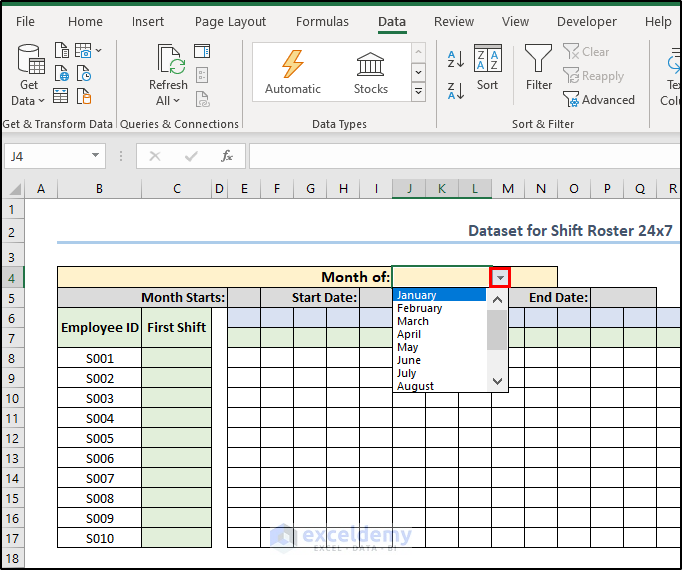682x570 pixels.
Task: Sort A to Z ascending
Action: coord(456,59)
